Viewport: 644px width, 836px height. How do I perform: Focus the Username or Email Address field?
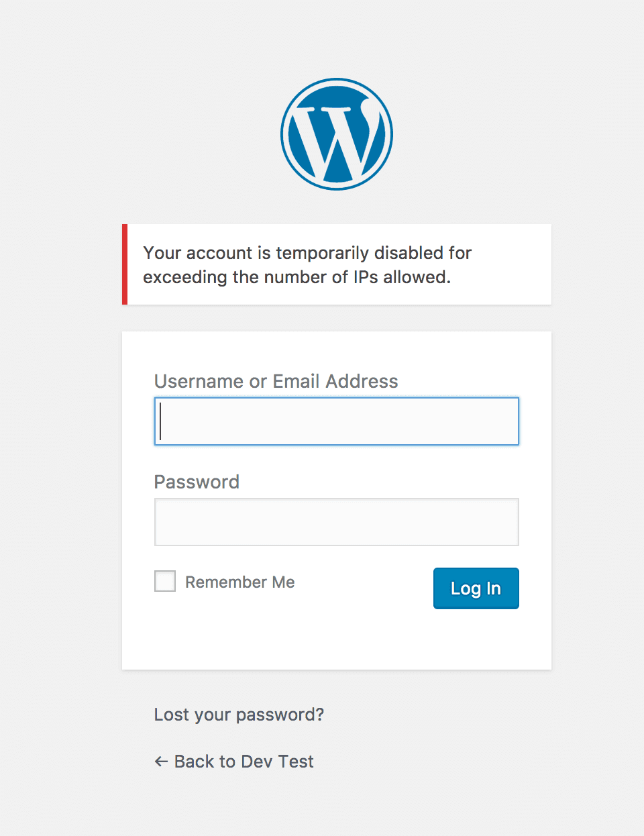pos(337,421)
